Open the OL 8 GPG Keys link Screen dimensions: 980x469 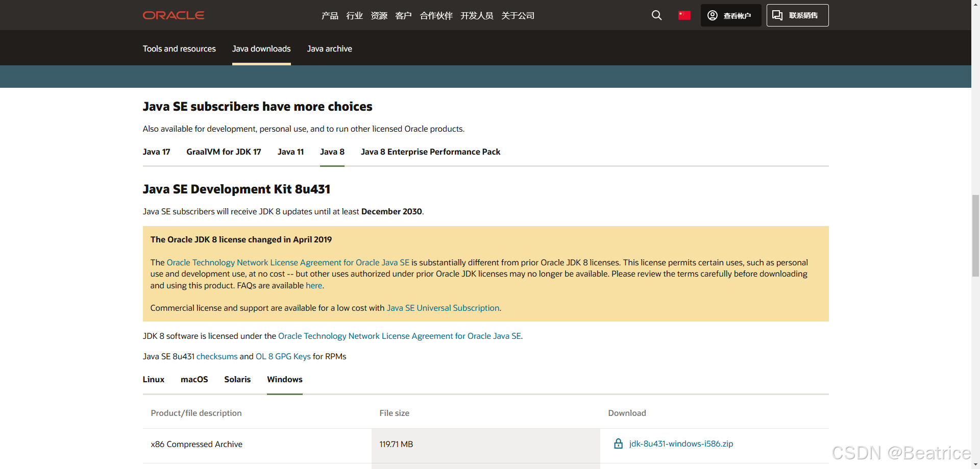coord(283,356)
